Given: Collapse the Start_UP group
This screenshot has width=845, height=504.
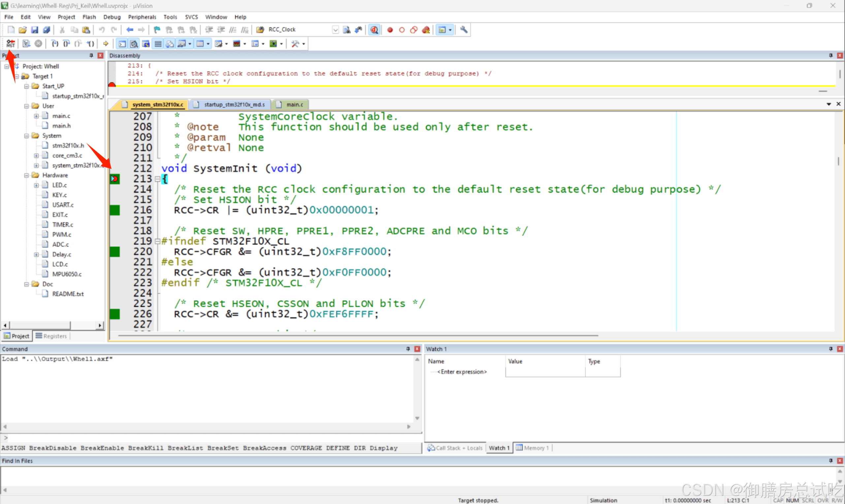Looking at the screenshot, I should (x=26, y=86).
